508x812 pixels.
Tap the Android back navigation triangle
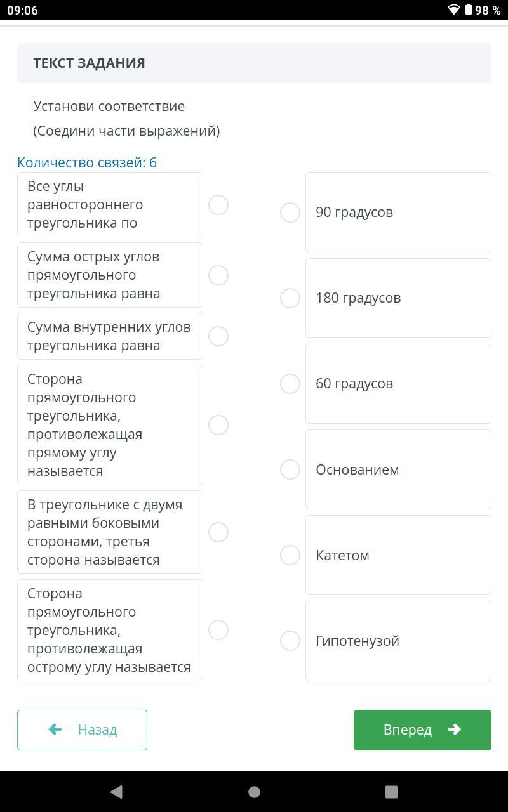pos(116,792)
